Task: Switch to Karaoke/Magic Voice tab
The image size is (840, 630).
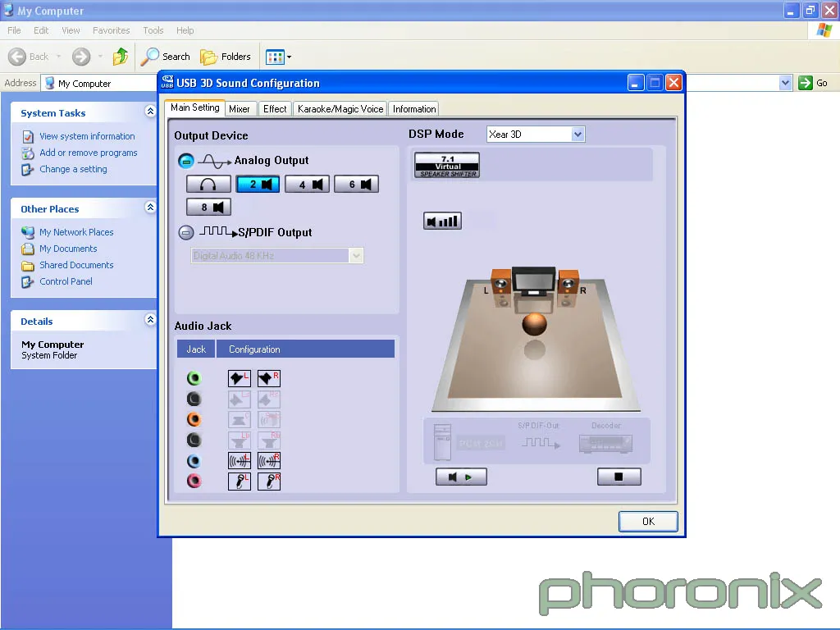Action: (340, 109)
